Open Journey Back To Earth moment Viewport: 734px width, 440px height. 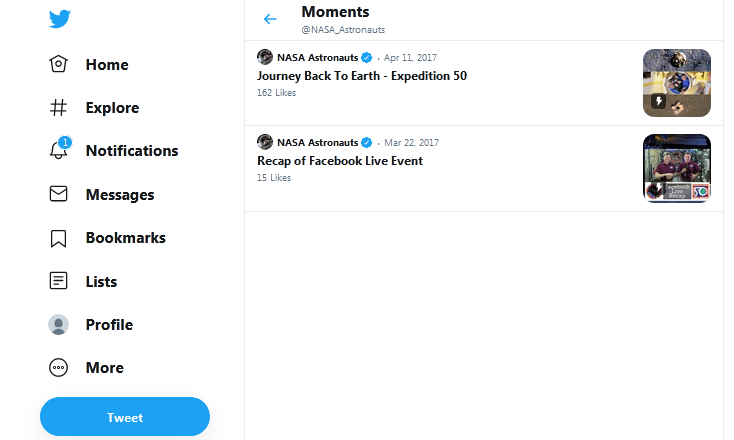click(x=362, y=76)
